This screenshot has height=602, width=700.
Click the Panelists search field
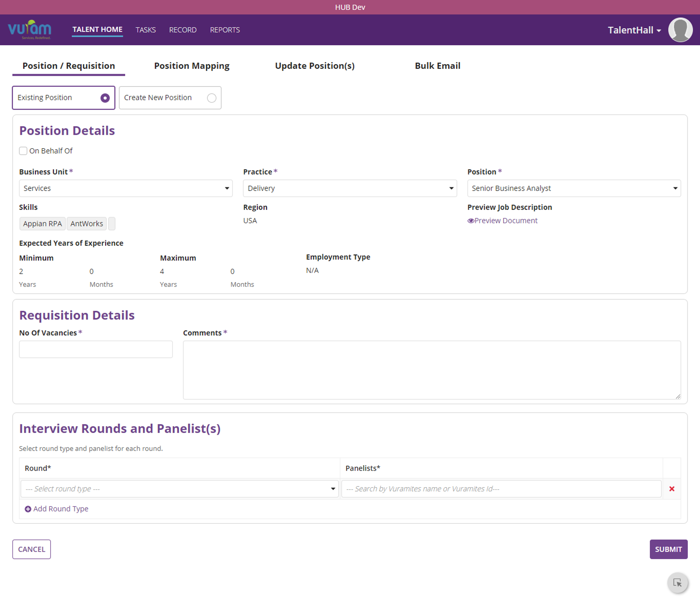pos(501,489)
